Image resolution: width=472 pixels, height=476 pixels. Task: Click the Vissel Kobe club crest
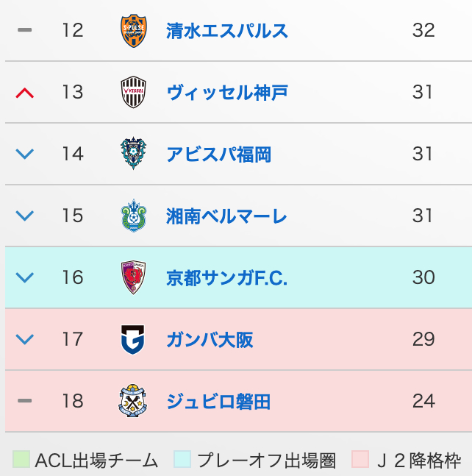134,93
